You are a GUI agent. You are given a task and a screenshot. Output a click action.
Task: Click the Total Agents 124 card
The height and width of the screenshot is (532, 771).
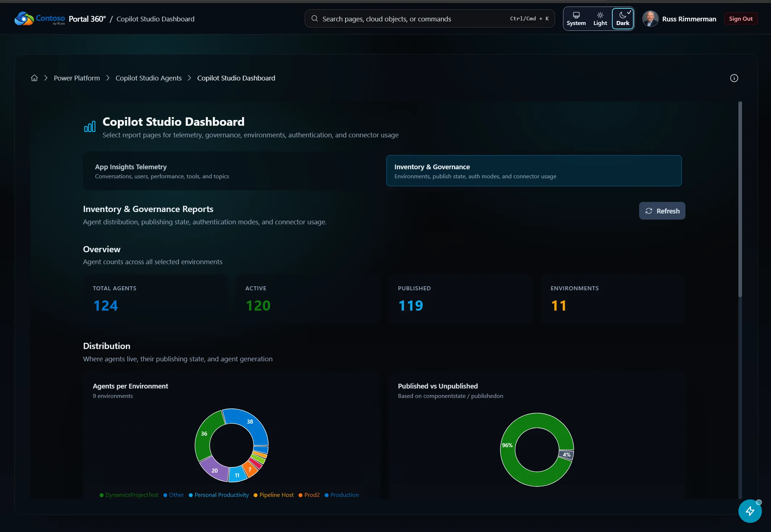155,299
